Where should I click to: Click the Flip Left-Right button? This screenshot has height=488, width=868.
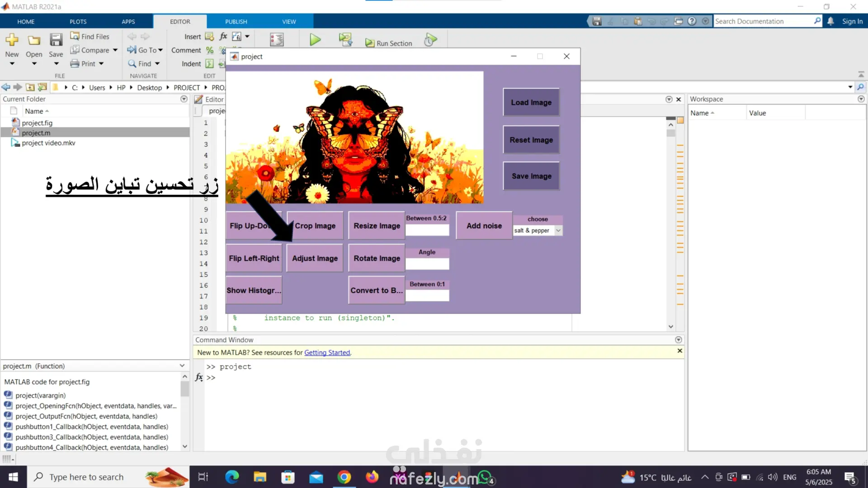pyautogui.click(x=254, y=258)
